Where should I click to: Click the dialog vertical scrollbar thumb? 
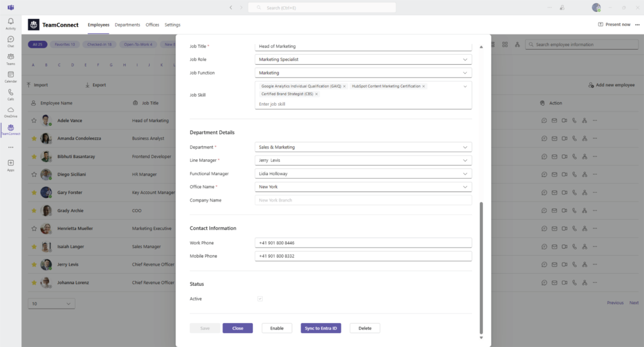click(x=481, y=268)
